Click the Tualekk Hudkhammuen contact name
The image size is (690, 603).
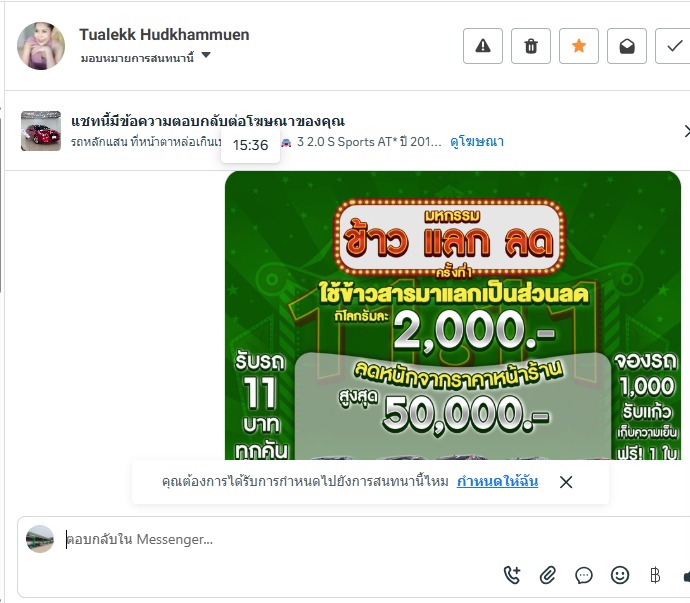pyautogui.click(x=164, y=34)
